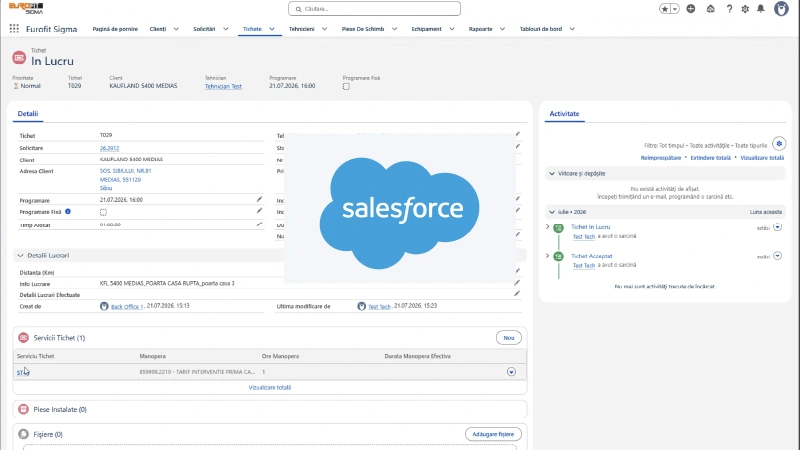Open the Back Office 1 user link
The width and height of the screenshot is (800, 450).
pyautogui.click(x=127, y=307)
